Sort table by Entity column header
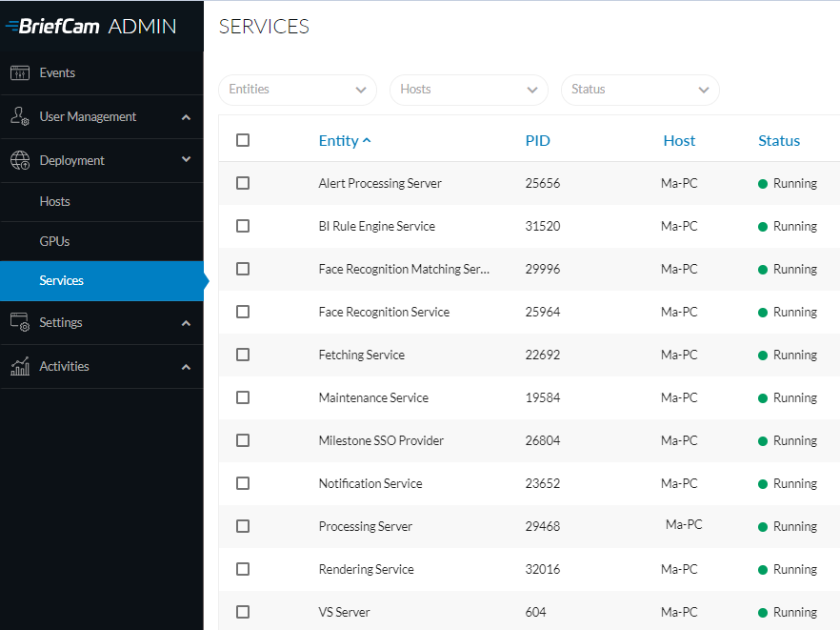 click(x=339, y=140)
